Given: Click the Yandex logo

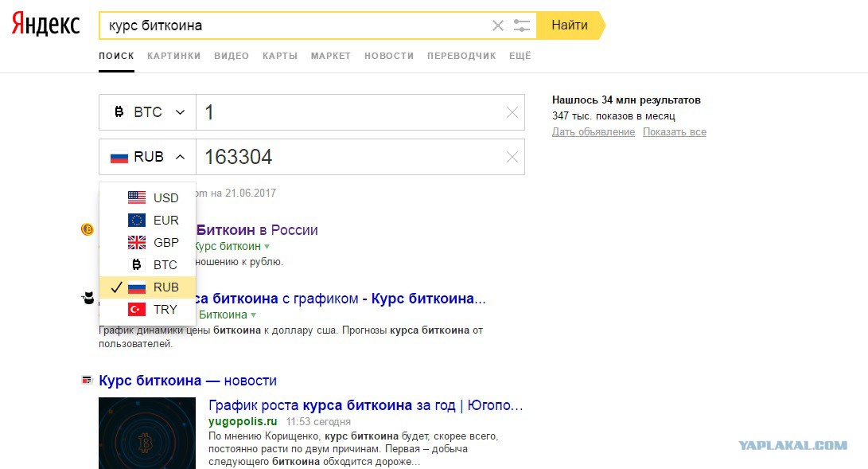Looking at the screenshot, I should [46, 24].
